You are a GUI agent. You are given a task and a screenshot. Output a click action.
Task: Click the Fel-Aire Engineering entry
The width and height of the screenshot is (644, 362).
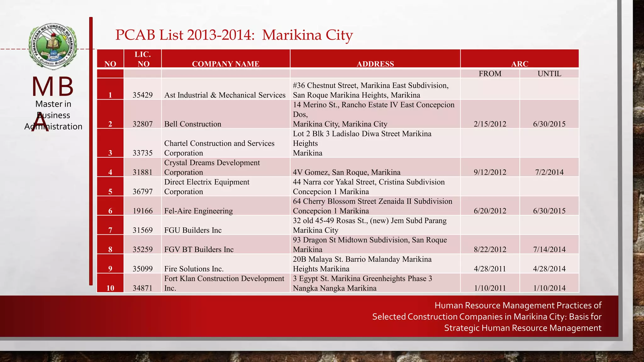[x=198, y=211]
